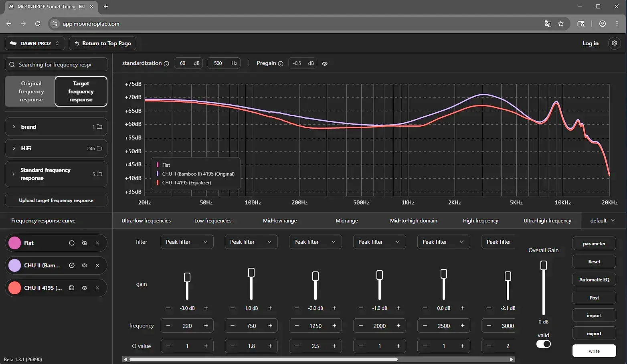
Task: Open the filter type dropdown for 2500 Hz band
Action: 443,242
